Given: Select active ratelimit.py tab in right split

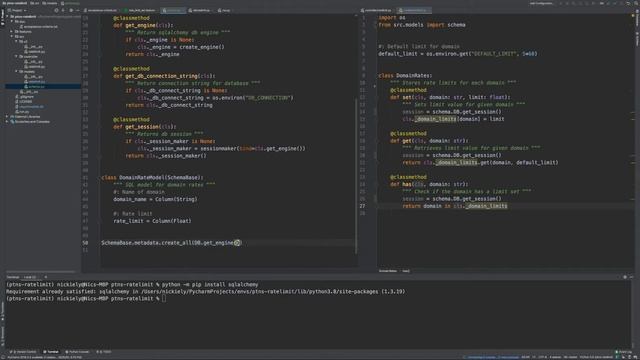Looking at the screenshot, I should click(x=415, y=10).
